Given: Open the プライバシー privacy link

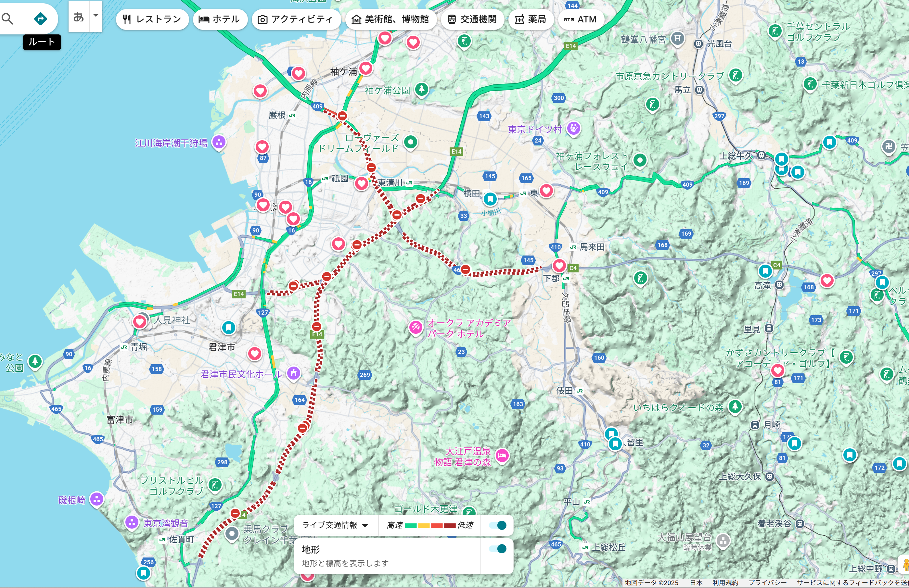Looking at the screenshot, I should click(767, 583).
